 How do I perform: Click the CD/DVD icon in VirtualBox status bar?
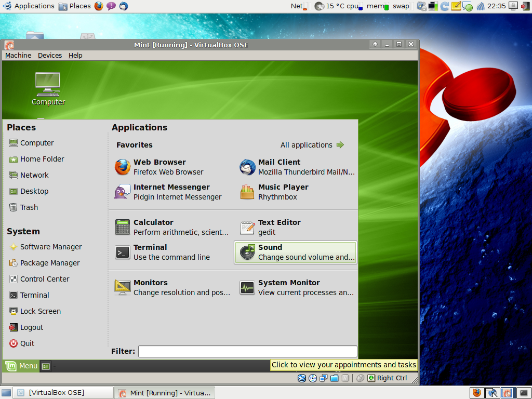pyautogui.click(x=313, y=378)
